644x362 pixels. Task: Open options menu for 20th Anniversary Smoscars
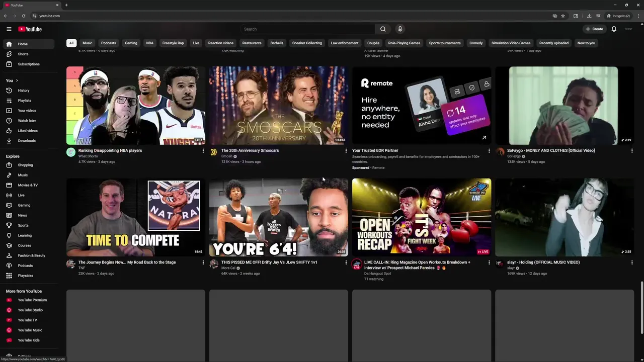click(346, 151)
